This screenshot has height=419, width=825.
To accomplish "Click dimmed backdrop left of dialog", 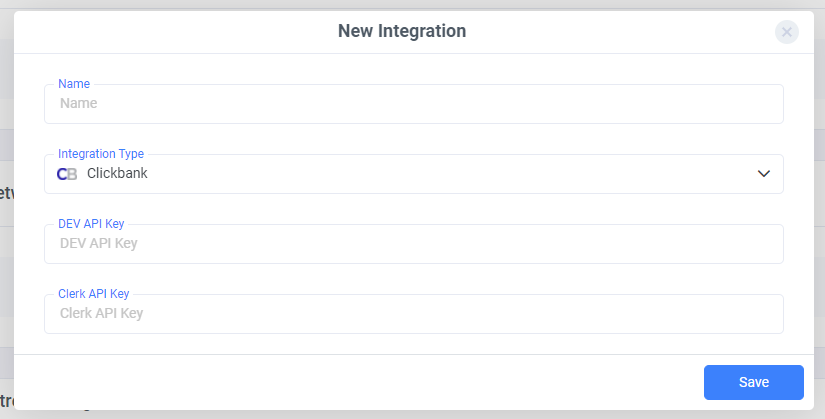I will coord(6,263).
